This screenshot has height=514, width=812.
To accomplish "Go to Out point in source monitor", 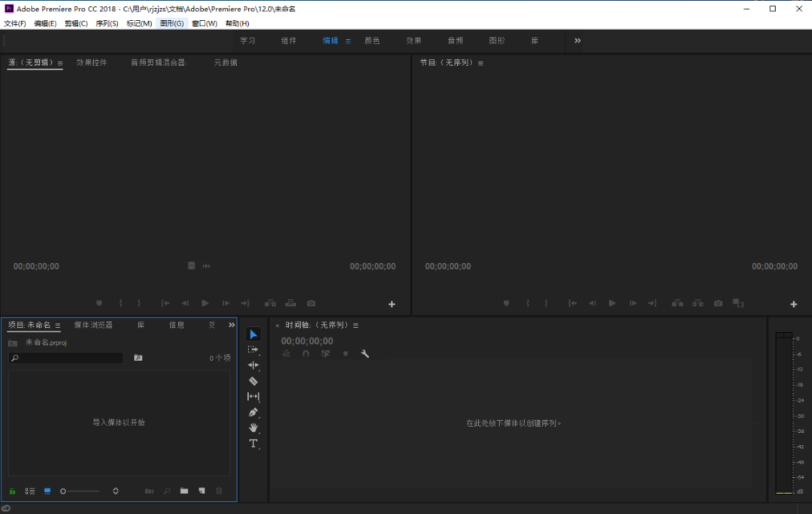I will [x=245, y=304].
